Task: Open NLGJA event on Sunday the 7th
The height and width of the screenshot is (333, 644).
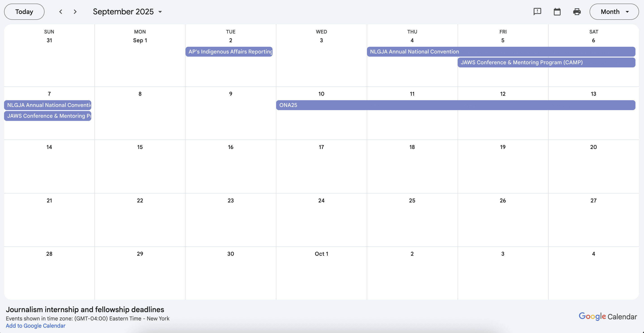Action: [x=48, y=105]
